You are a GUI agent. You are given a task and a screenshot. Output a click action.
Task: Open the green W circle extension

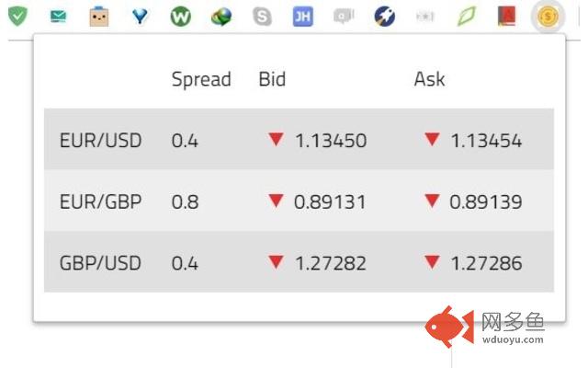(180, 16)
